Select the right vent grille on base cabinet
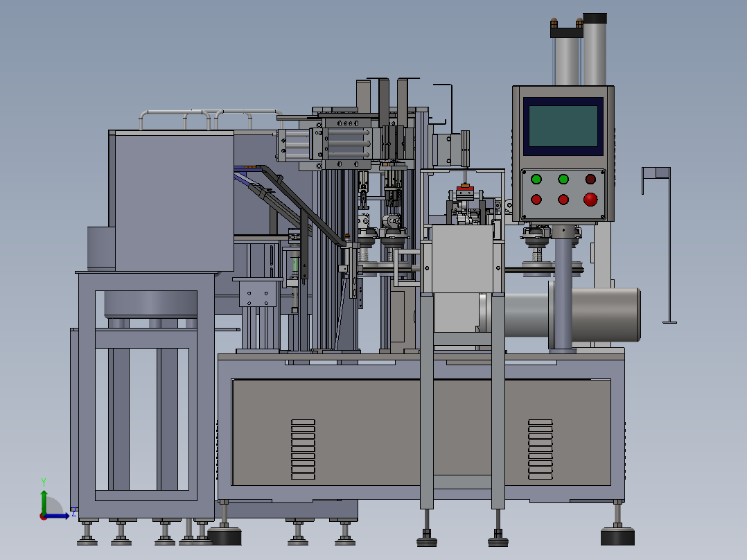Viewport: 747px width, 560px height. (541, 449)
